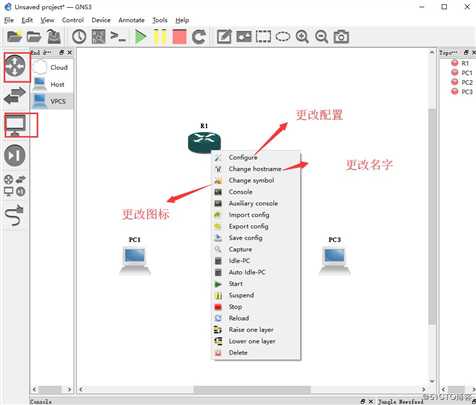
Task: Select Idle-PC menu entry
Action: (256, 261)
